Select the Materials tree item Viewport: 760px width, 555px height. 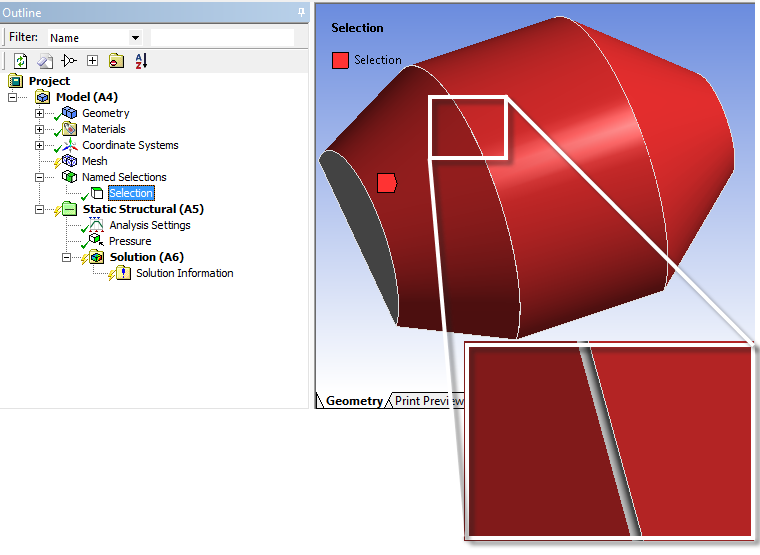[104, 129]
